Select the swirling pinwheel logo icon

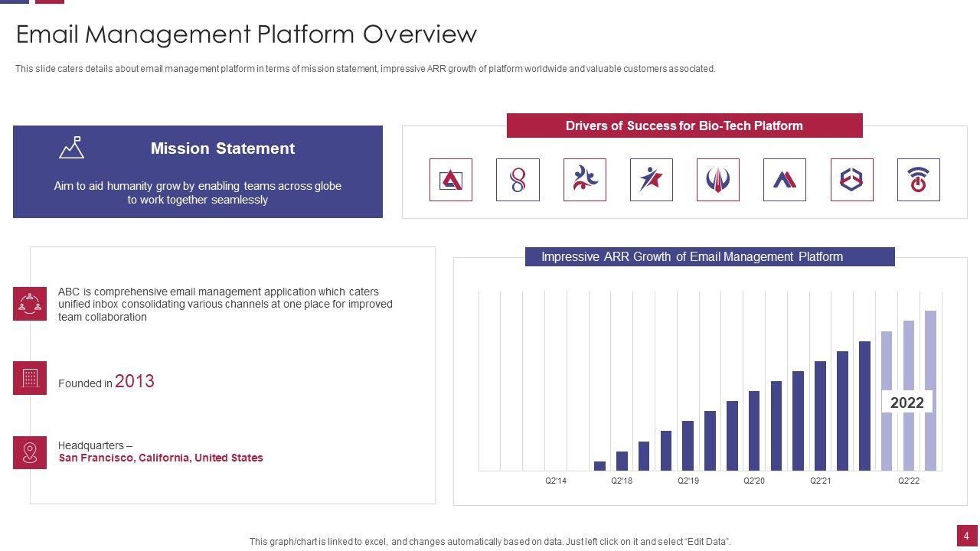584,180
